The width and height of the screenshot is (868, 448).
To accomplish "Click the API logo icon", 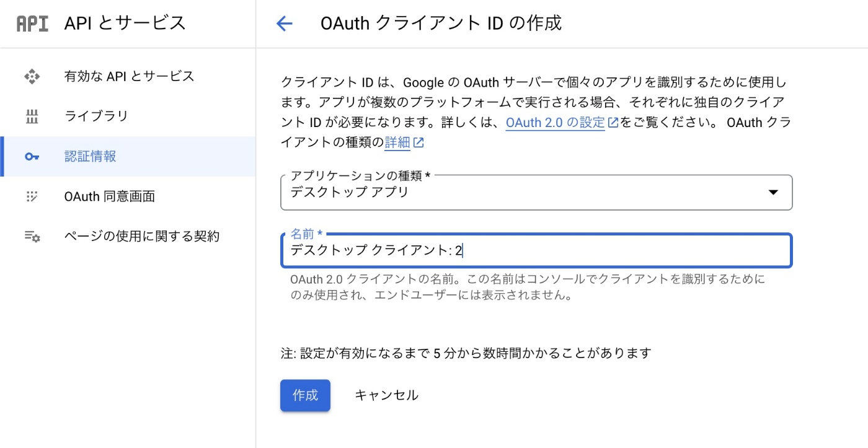I will [x=32, y=24].
